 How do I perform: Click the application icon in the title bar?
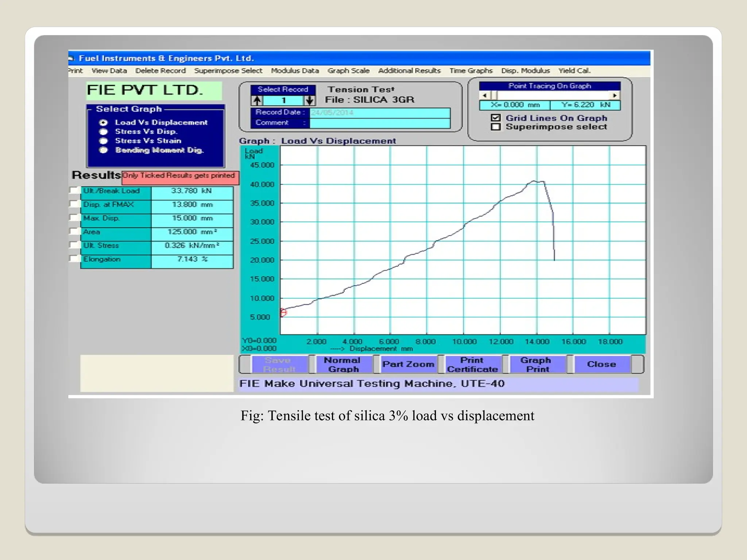[x=71, y=58]
